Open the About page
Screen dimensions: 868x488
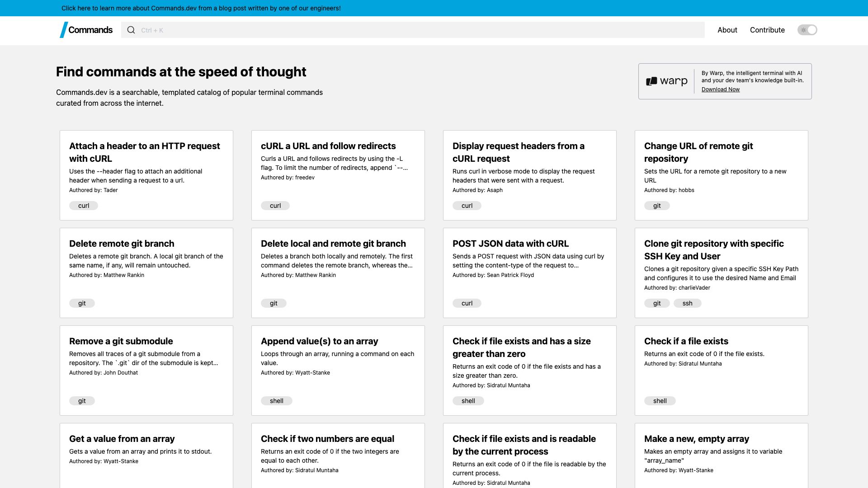tap(727, 30)
